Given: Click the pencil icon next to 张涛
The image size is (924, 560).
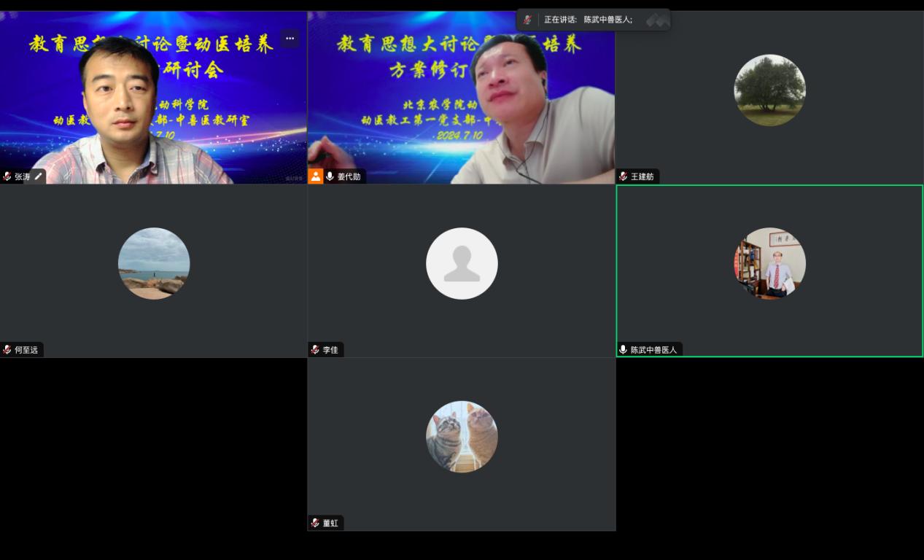Looking at the screenshot, I should [39, 176].
